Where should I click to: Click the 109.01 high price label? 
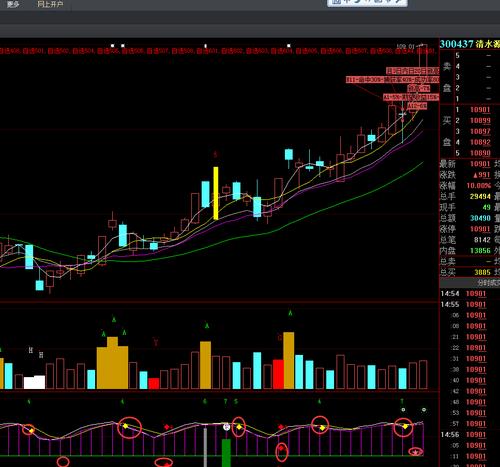pos(406,46)
